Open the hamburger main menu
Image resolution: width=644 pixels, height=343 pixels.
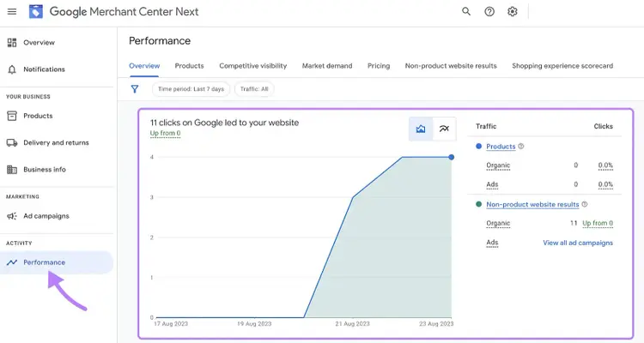12,11
